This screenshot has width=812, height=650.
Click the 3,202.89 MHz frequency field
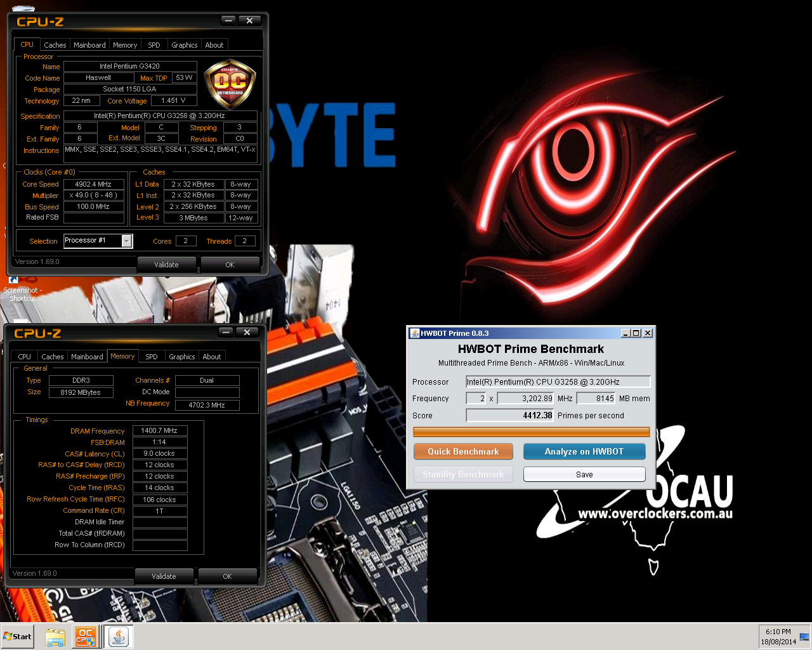tap(525, 399)
